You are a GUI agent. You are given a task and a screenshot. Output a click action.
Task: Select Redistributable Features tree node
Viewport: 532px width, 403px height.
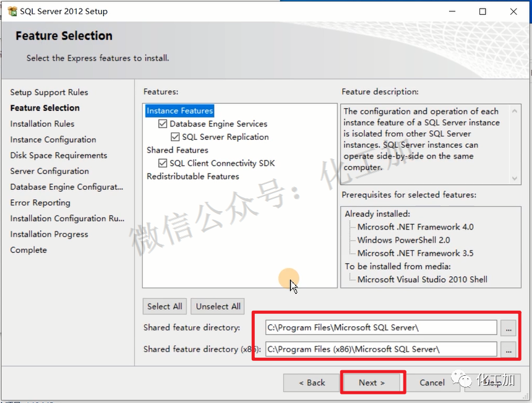click(193, 176)
